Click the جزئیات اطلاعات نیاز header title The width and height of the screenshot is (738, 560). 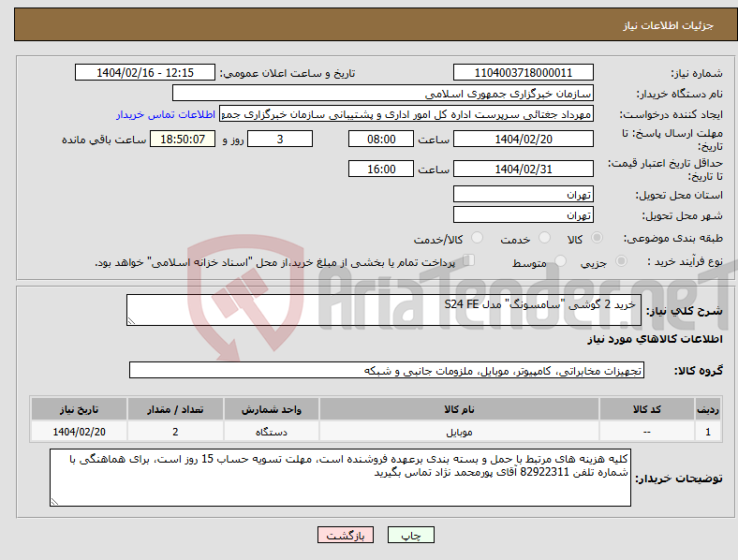pos(669,25)
